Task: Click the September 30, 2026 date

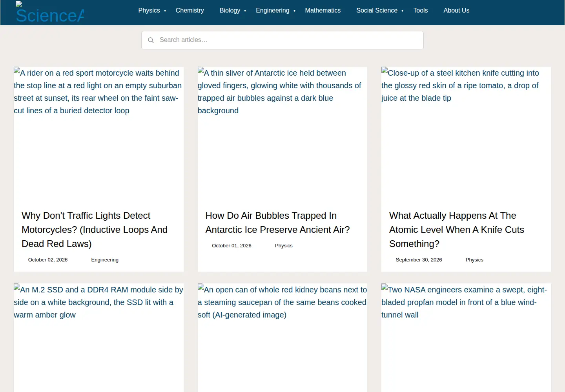Action: click(x=419, y=260)
